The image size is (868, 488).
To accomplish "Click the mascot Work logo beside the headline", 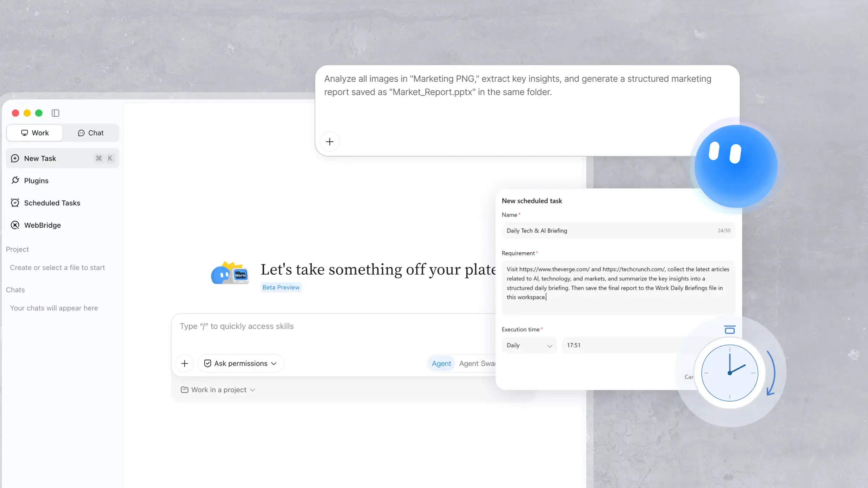I will [230, 274].
